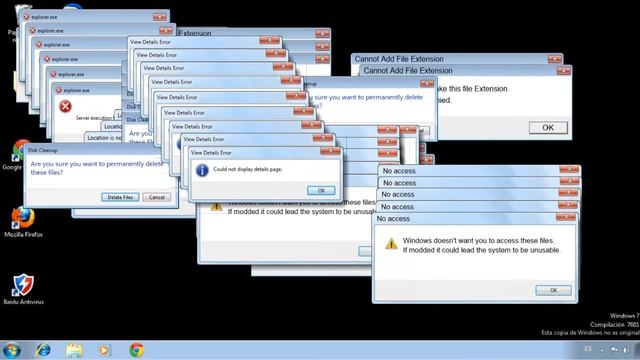Click OK in Cannot Add File Extension dialog
This screenshot has width=640, height=360.
pyautogui.click(x=548, y=128)
